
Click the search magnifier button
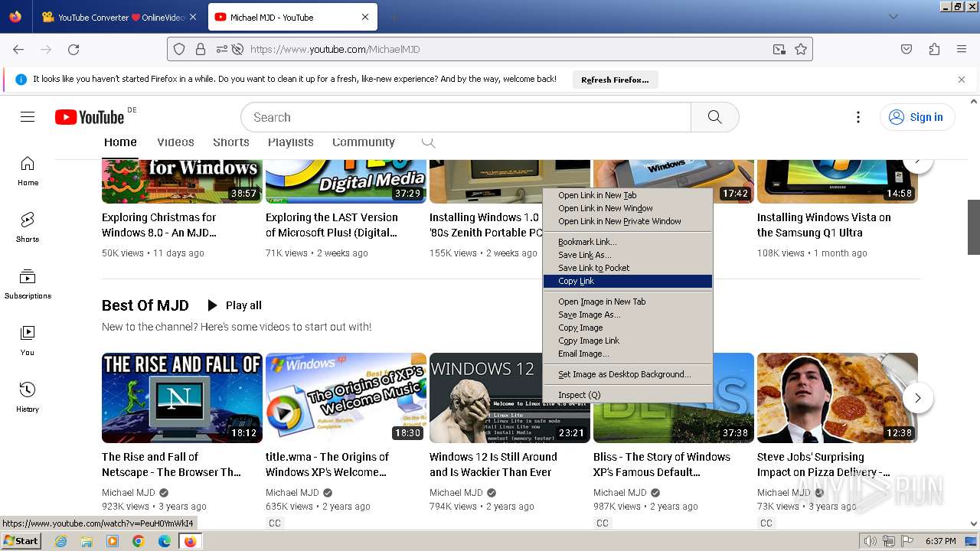(714, 117)
